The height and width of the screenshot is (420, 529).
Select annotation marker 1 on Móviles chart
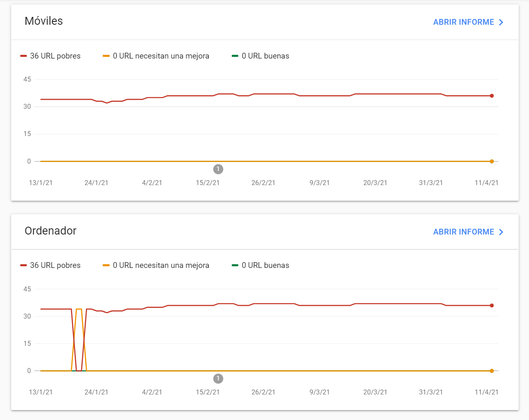click(218, 169)
